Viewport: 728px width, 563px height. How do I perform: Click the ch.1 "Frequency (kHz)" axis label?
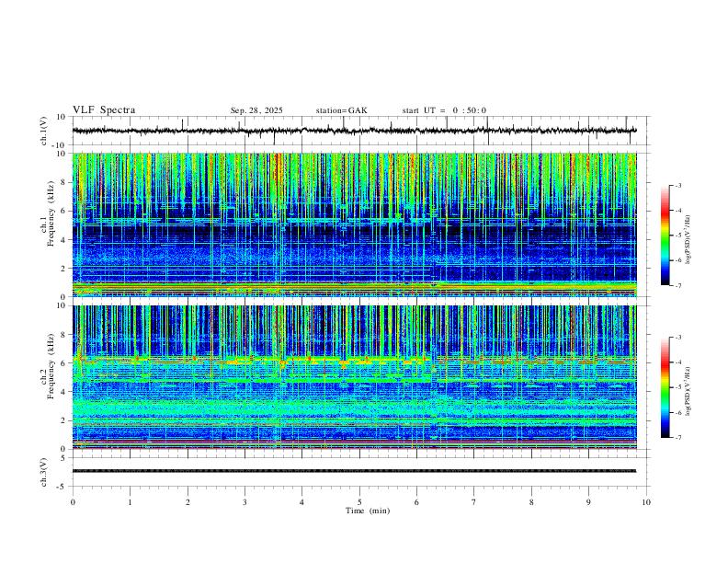(x=51, y=213)
